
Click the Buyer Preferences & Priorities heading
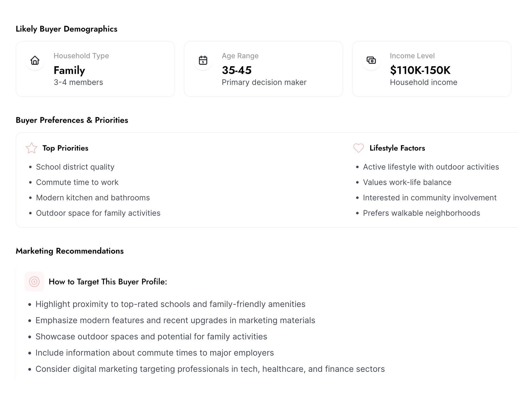(x=72, y=120)
